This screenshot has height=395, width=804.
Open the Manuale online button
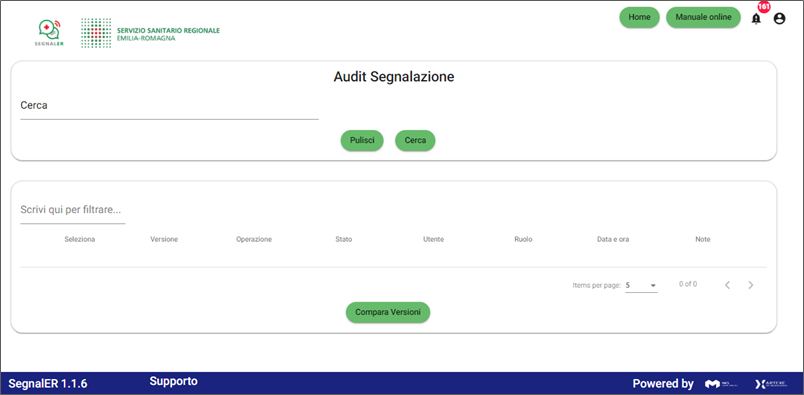pyautogui.click(x=703, y=17)
